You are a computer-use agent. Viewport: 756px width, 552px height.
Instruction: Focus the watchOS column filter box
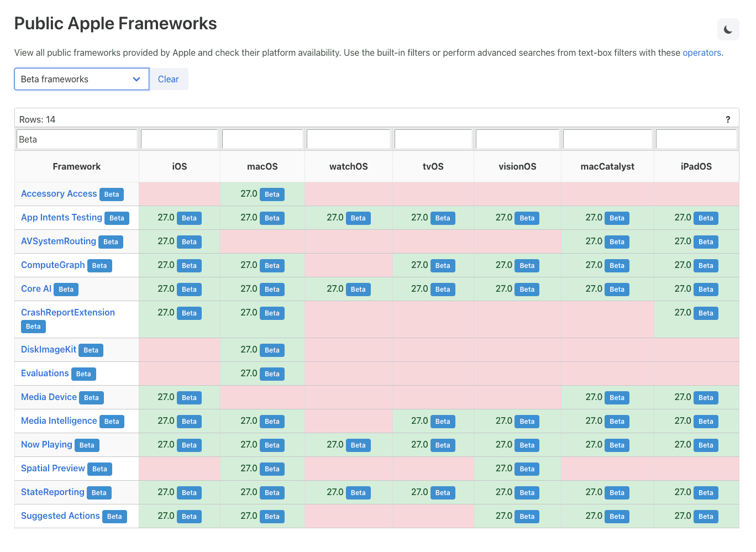(349, 139)
